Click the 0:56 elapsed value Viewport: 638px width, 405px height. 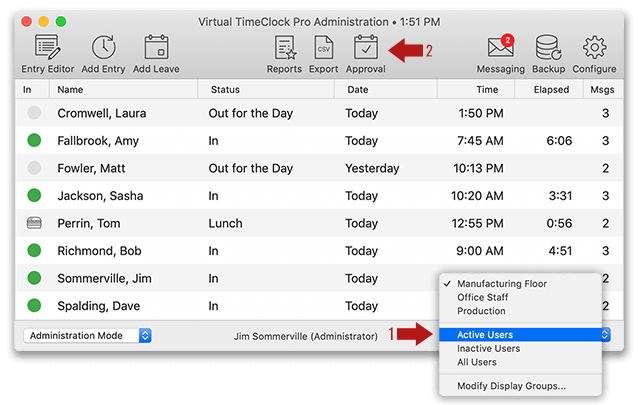(x=559, y=223)
